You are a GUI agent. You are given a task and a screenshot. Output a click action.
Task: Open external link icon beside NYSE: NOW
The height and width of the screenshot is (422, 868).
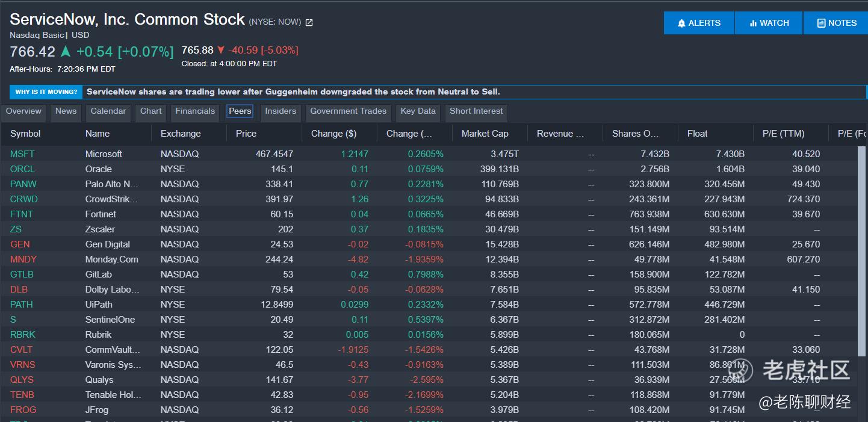[309, 23]
